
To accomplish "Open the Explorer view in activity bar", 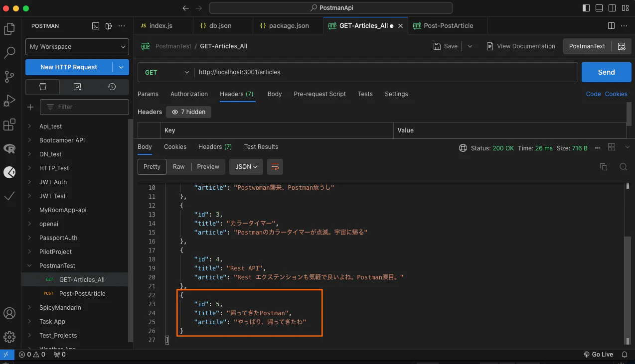I will [x=9, y=29].
